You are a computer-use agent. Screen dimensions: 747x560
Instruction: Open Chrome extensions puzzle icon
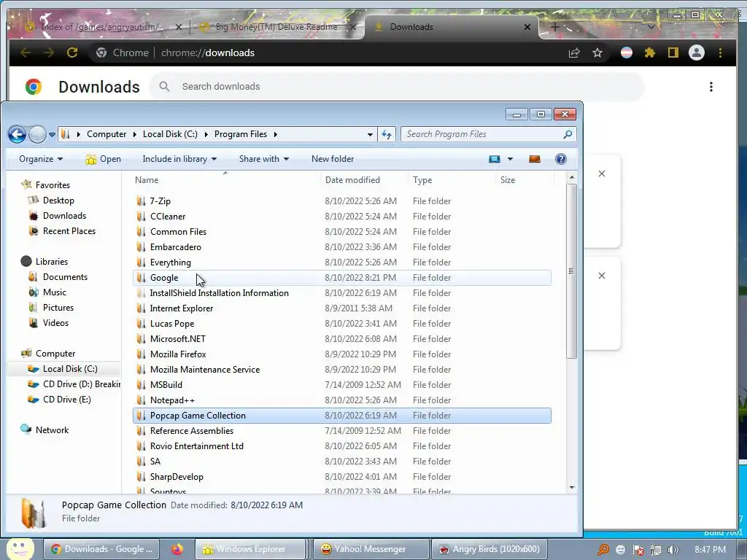click(650, 52)
